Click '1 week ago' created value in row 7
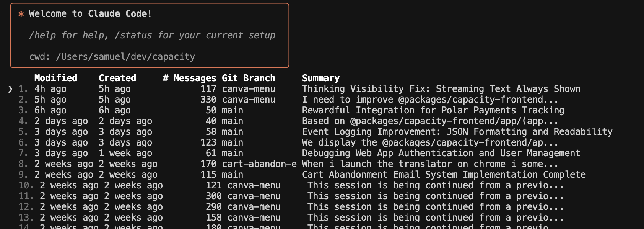Screen dimensions: 644x229 tap(125, 153)
